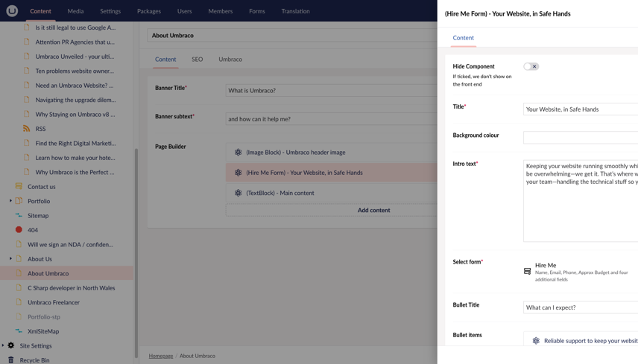Switch to the SEO tab
638x364 pixels.
(198, 60)
